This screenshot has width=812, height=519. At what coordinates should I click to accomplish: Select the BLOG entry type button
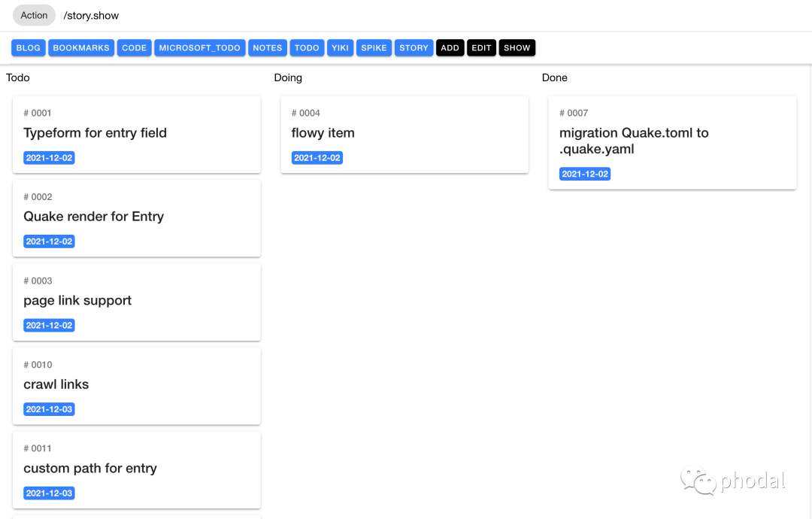pos(28,48)
